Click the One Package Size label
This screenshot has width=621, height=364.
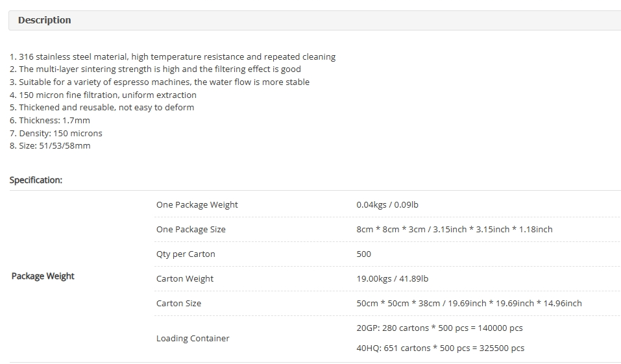191,229
